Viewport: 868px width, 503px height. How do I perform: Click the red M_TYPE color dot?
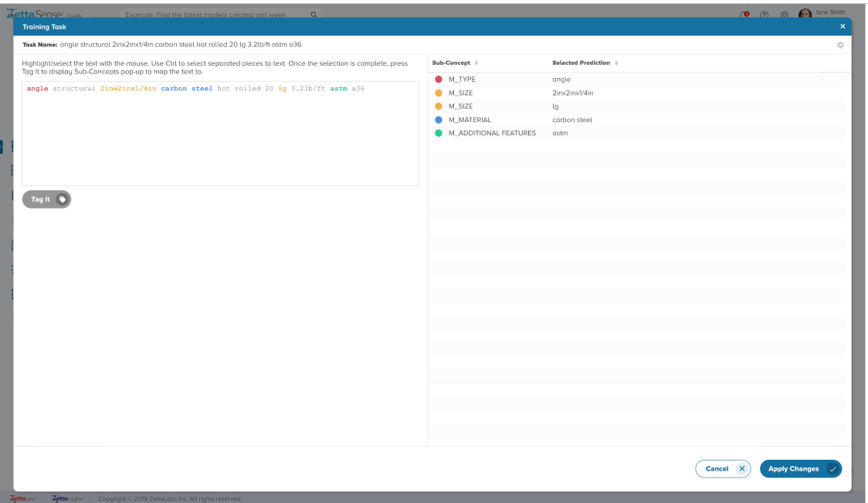click(x=439, y=80)
